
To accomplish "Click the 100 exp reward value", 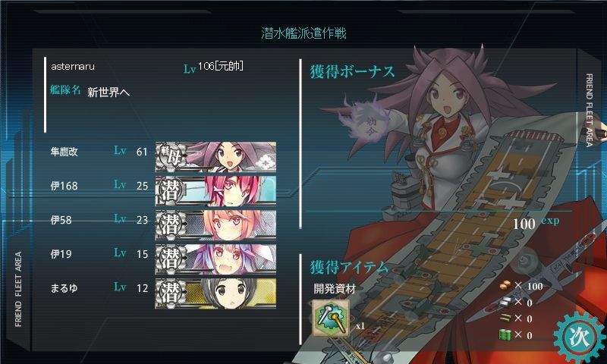I will [536, 223].
